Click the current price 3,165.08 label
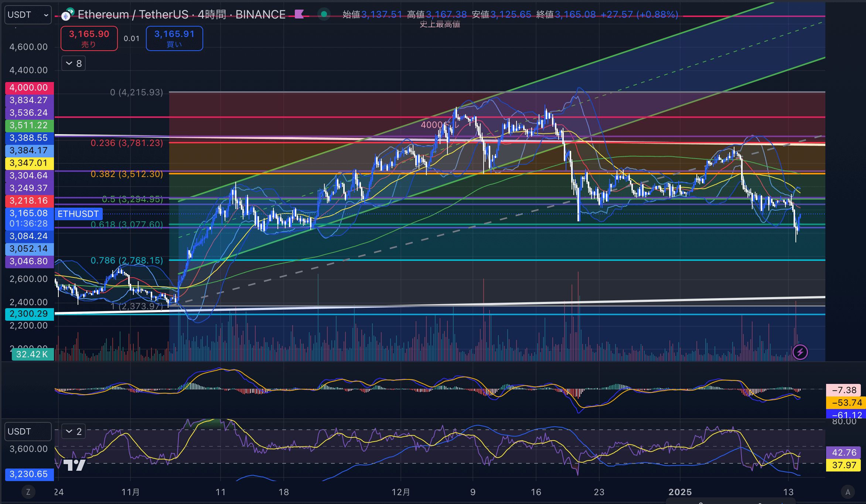Screen dimensions: 866x504 click(29, 219)
